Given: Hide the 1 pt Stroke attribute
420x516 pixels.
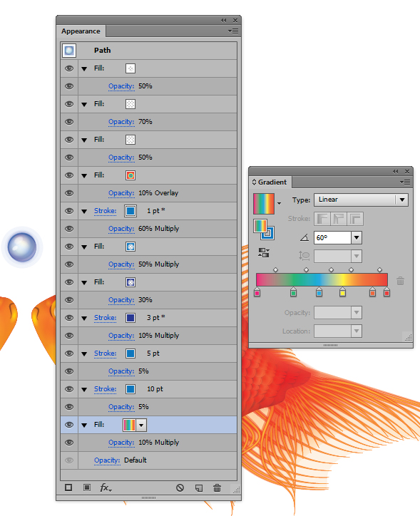Looking at the screenshot, I should 69,211.
